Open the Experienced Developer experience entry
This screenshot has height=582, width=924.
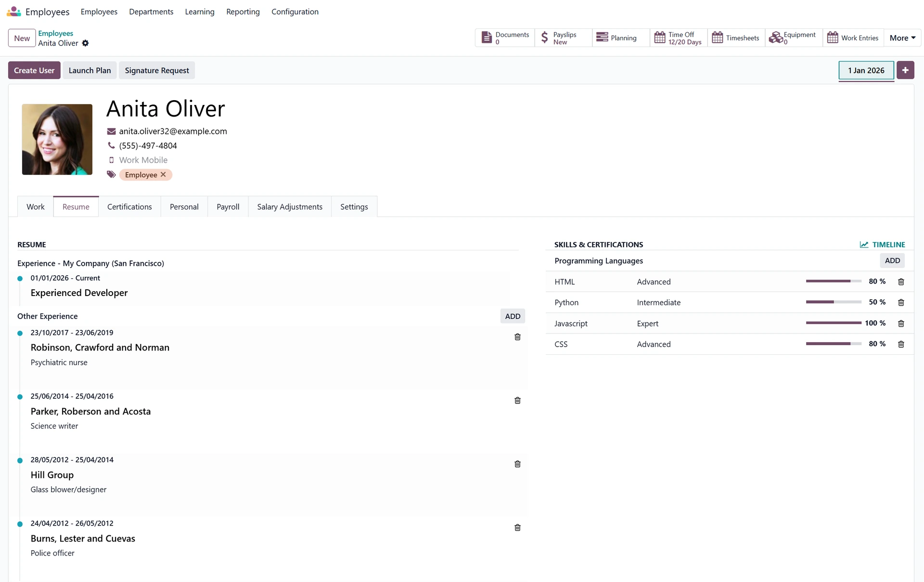(79, 293)
